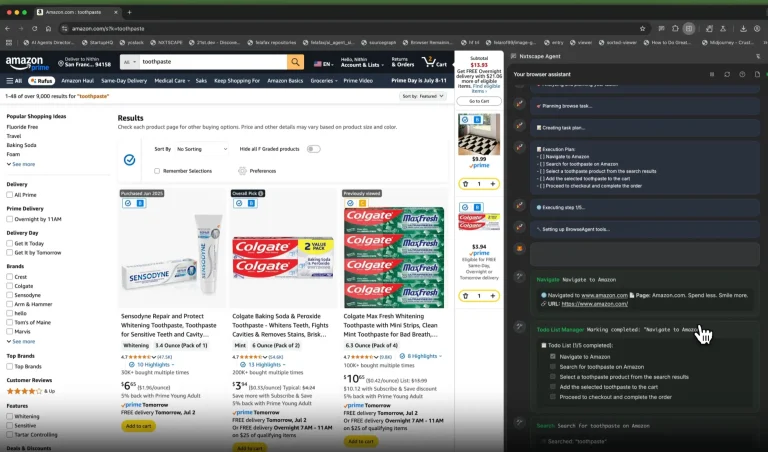Click the toothpaste search input field
This screenshot has height=452, width=768.
213,62
